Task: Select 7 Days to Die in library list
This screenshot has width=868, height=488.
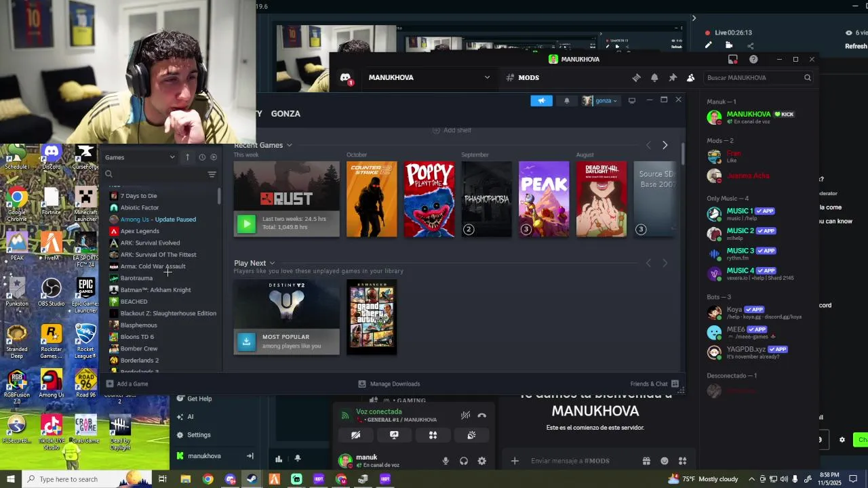Action: pyautogui.click(x=138, y=196)
